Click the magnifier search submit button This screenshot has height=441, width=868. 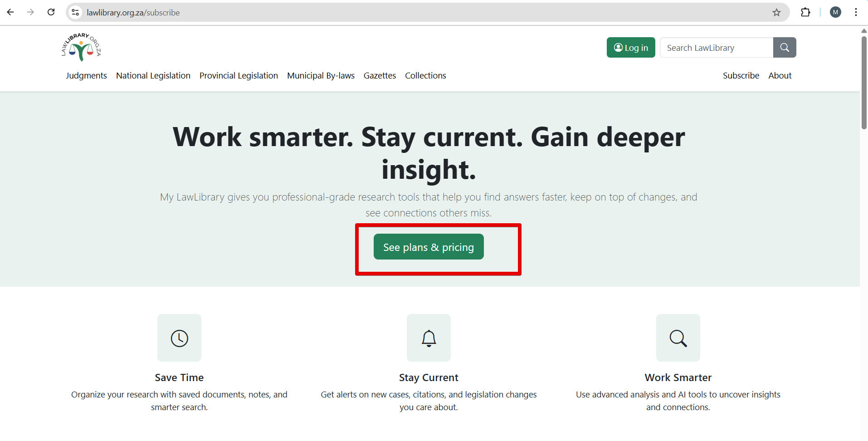coord(784,48)
